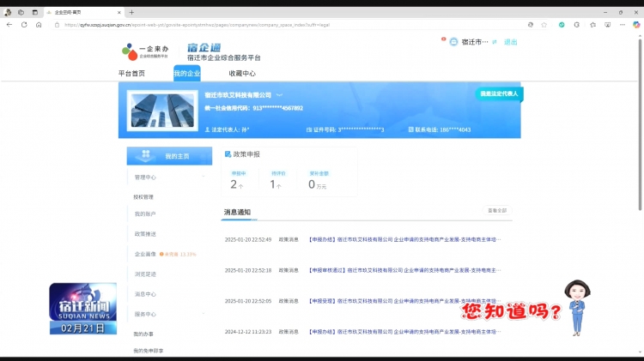Image resolution: width=644 pixels, height=361 pixels.
Task: Add page to favorites star icon
Action: pos(544,25)
